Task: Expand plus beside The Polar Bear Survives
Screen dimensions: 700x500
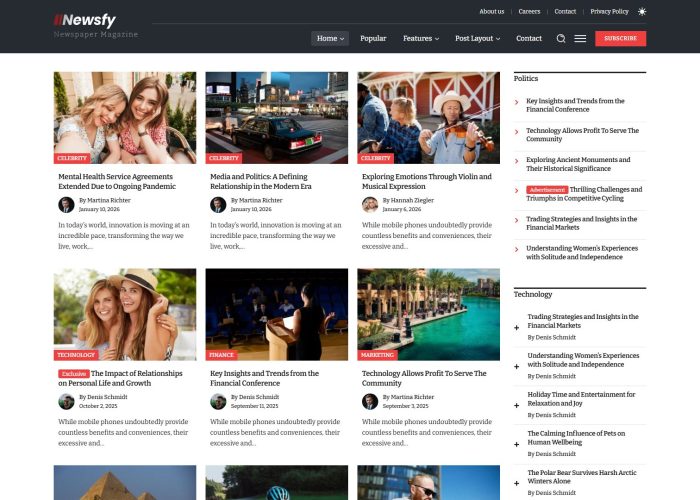Action: tap(517, 483)
